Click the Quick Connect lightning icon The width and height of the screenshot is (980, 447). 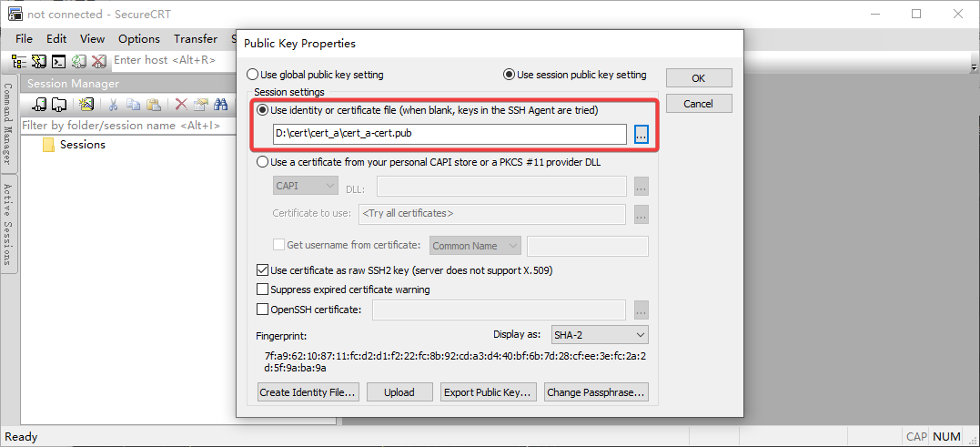(38, 61)
